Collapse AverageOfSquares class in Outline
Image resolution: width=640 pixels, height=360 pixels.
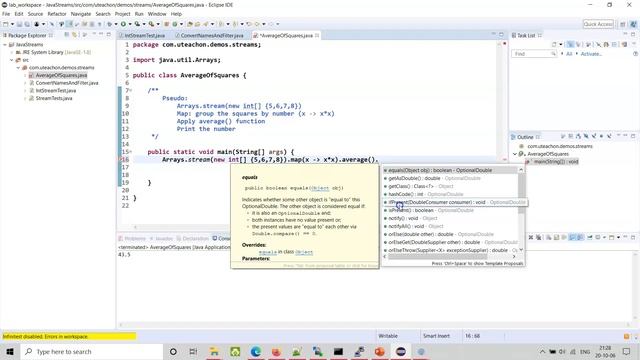click(515, 154)
